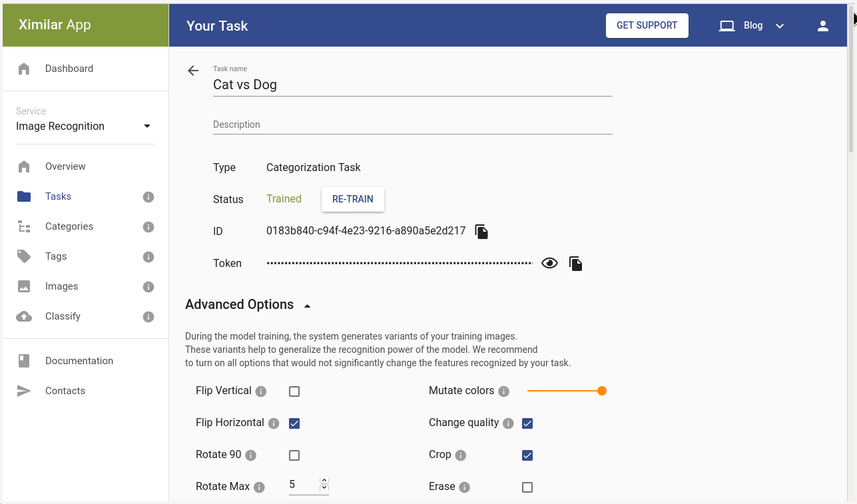Screen dimensions: 857x504
Task: Open the Dashboard page
Action: [x=69, y=69]
